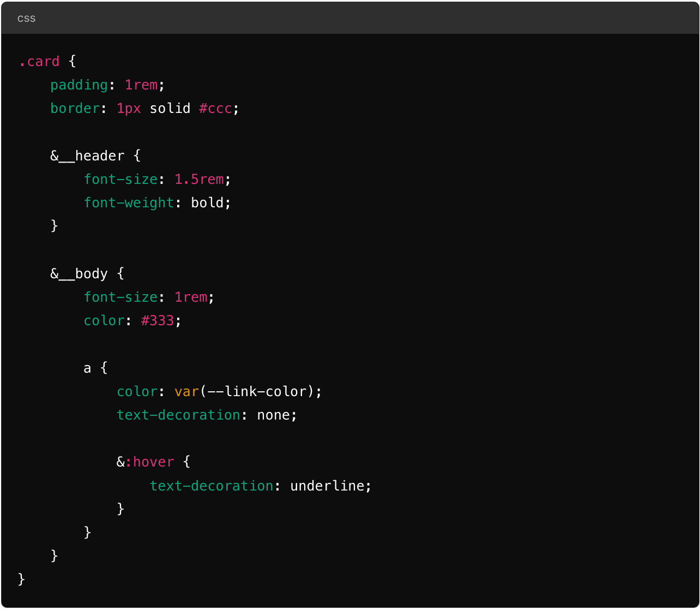This screenshot has height=610, width=700.
Task: Click the "css" language label in header
Action: point(26,19)
